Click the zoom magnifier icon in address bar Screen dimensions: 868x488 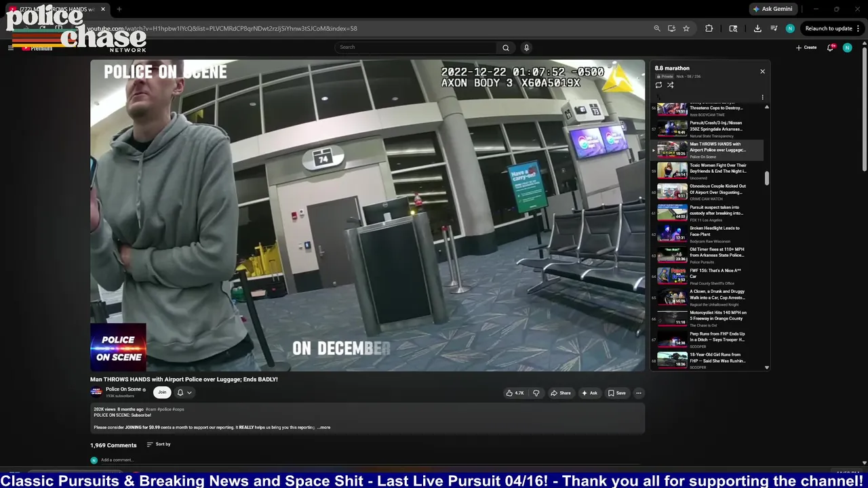[656, 28]
